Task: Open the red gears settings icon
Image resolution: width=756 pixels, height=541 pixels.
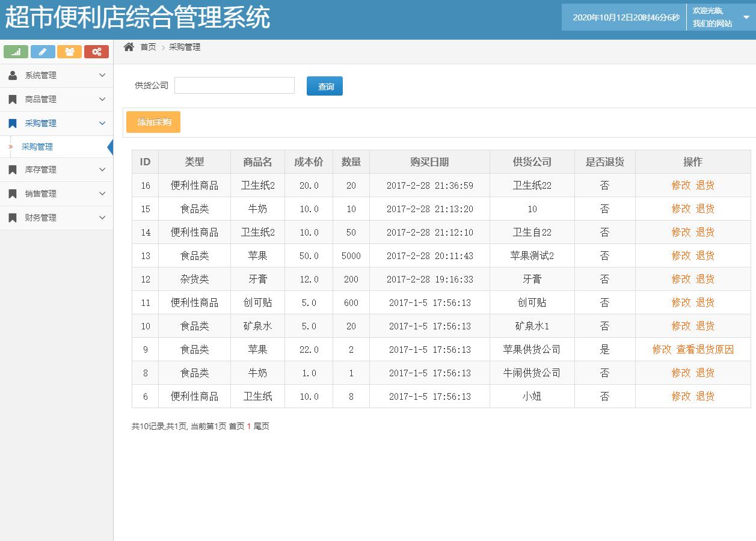Action: pos(96,52)
